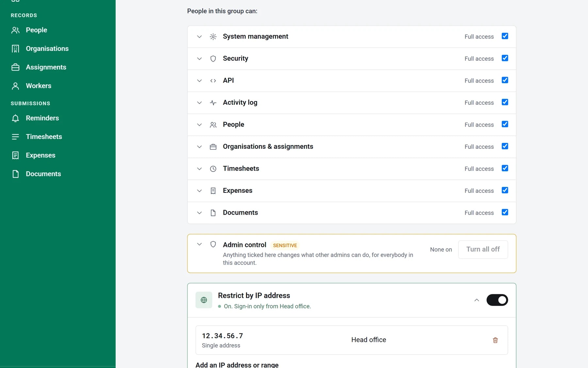588x368 pixels.
Task: Uncheck Security full access checkbox
Action: (x=505, y=58)
